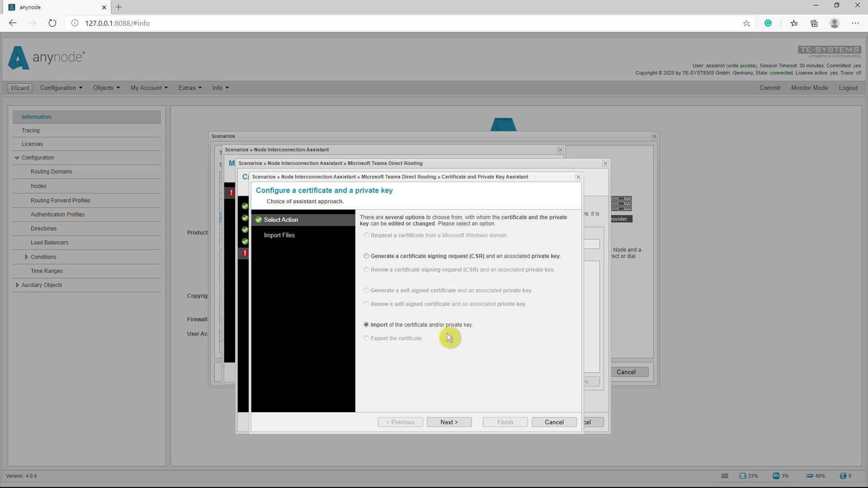
Task: Open a new browser tab
Action: pos(118,7)
